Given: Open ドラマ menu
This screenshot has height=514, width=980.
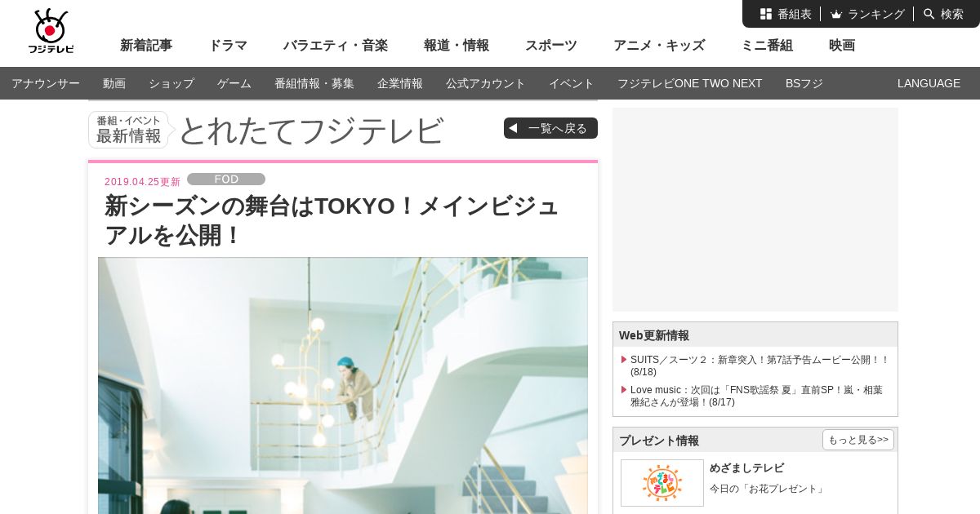Looking at the screenshot, I should 228,46.
